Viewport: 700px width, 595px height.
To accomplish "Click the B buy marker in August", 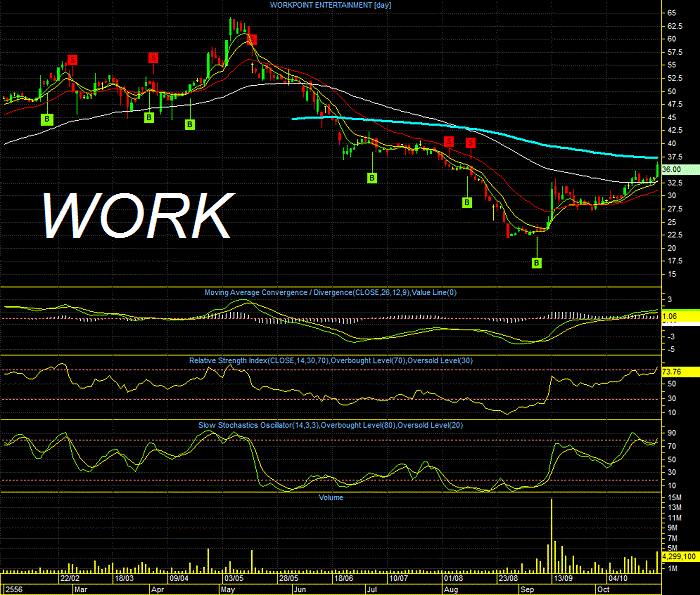I will 467,202.
